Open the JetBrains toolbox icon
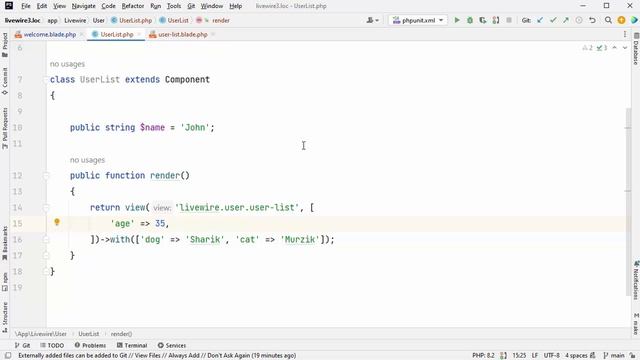The image size is (640, 360). click(634, 20)
